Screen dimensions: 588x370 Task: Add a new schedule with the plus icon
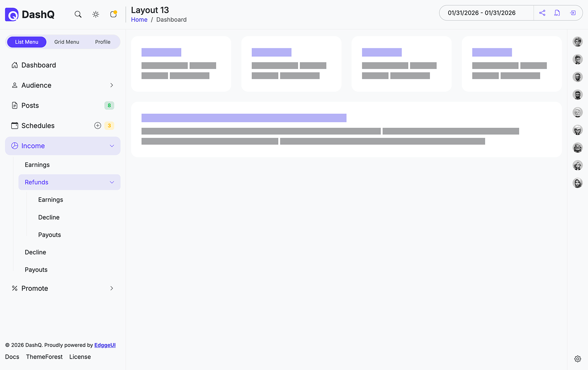click(97, 125)
